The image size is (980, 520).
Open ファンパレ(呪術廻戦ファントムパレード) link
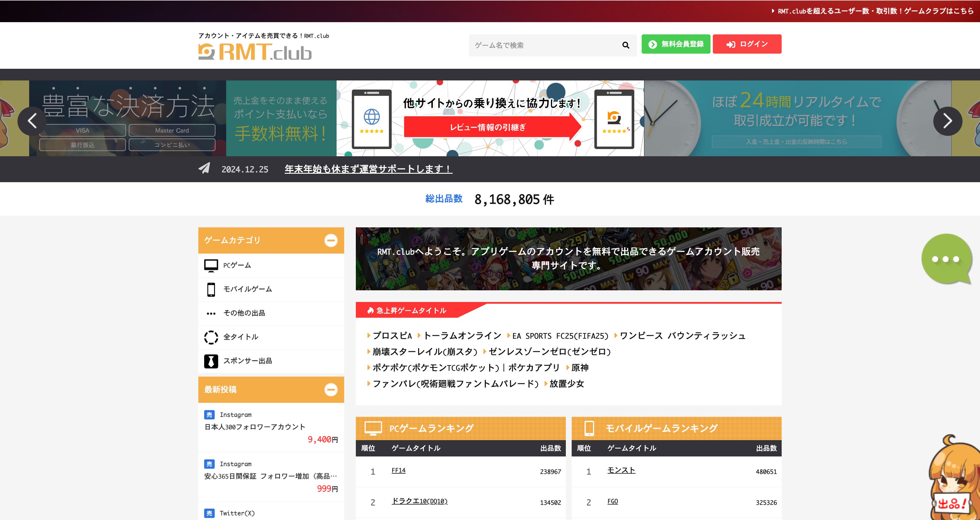(x=455, y=384)
